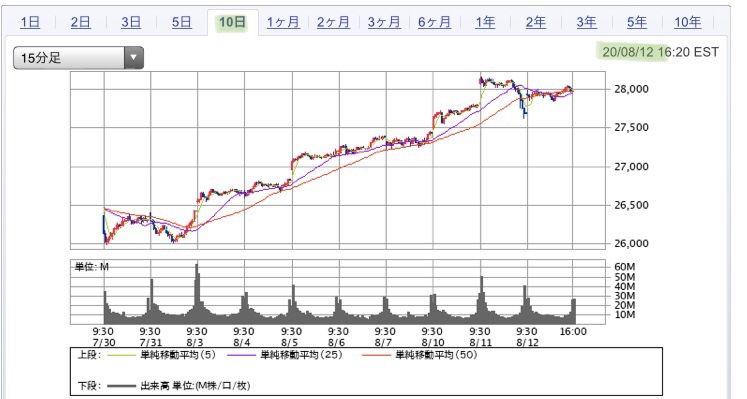This screenshot has width=747, height=399.
Task: Switch to the 2ヶ月 chart range
Action: [333, 22]
